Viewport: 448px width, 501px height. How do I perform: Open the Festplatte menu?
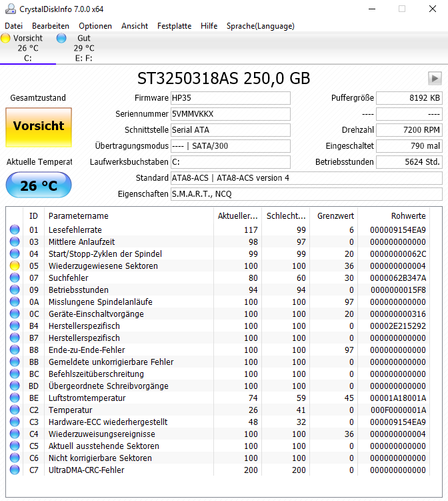(x=175, y=26)
